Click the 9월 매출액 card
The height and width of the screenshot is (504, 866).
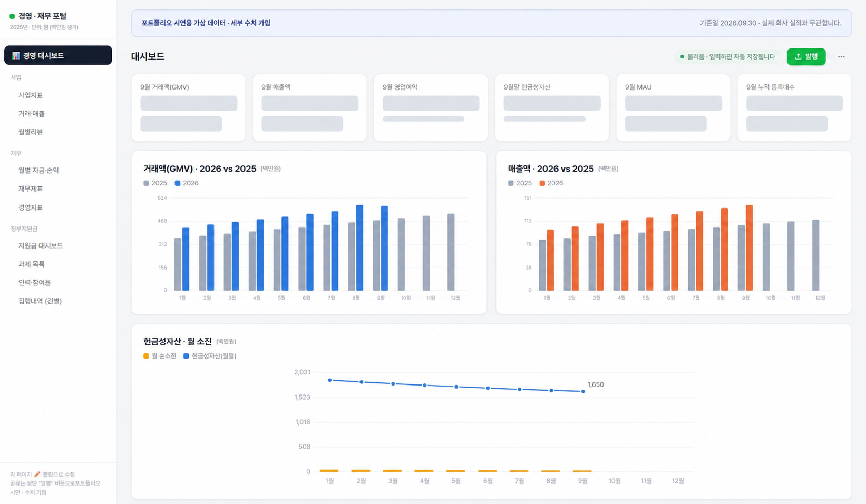pyautogui.click(x=309, y=108)
